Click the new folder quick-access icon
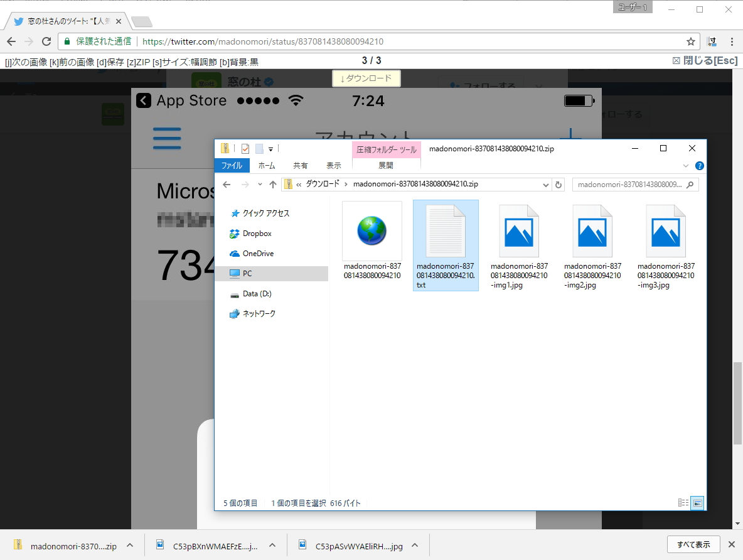Screen dimensions: 743x560 pyautogui.click(x=259, y=149)
